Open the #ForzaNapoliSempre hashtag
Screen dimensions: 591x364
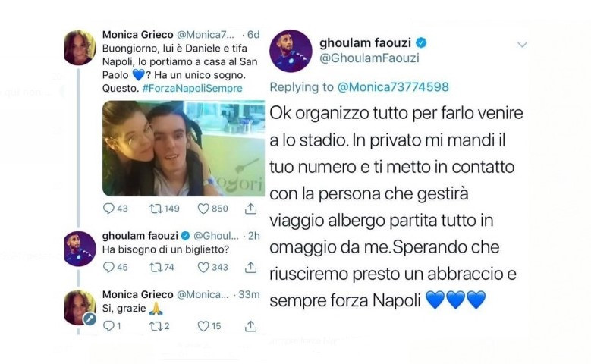point(193,88)
